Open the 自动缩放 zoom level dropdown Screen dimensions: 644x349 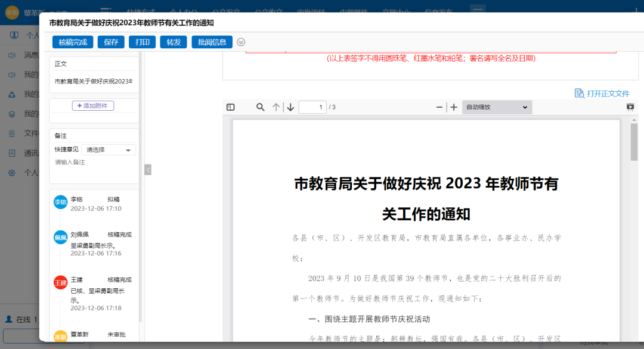click(x=497, y=107)
